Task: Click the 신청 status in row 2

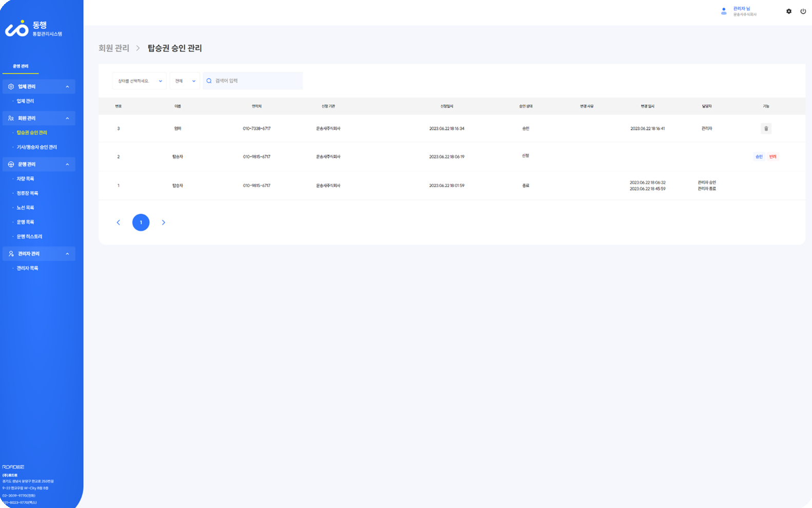Action: pos(526,156)
